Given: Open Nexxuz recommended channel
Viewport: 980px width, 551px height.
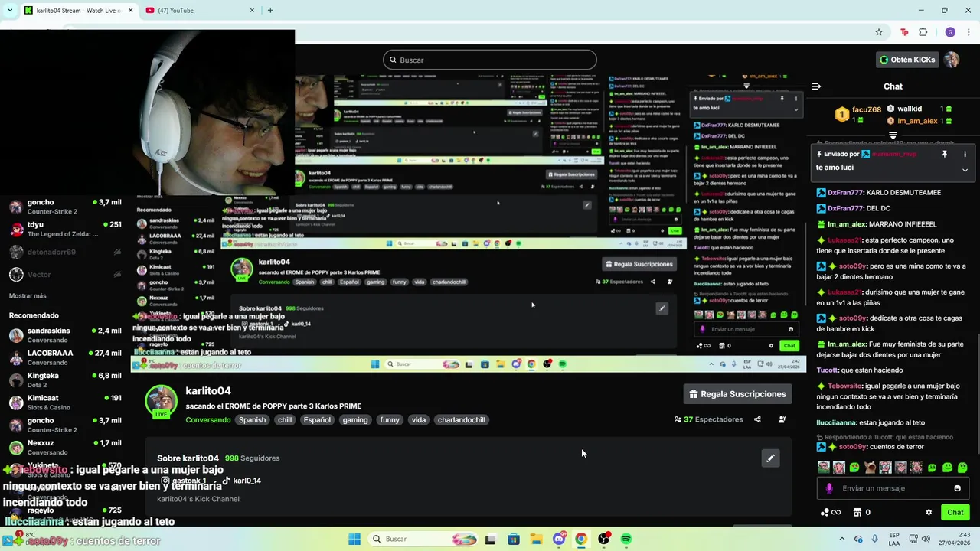Looking at the screenshot, I should (65, 447).
